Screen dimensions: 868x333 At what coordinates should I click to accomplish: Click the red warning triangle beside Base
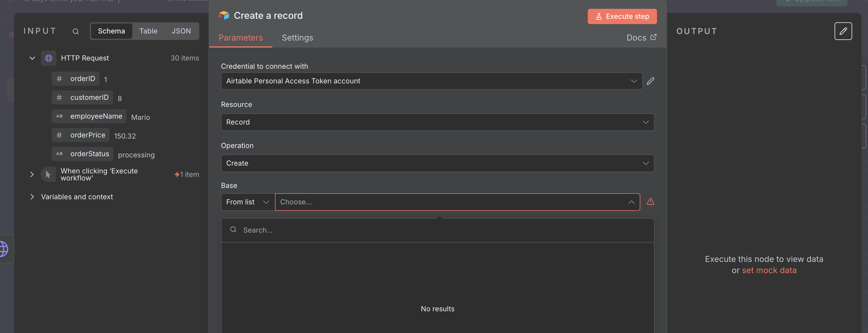tap(650, 201)
